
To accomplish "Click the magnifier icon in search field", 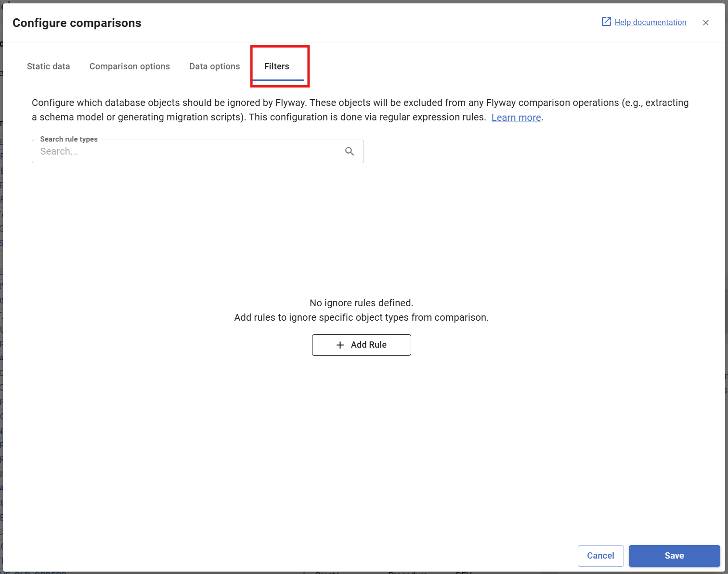I will coord(350,151).
